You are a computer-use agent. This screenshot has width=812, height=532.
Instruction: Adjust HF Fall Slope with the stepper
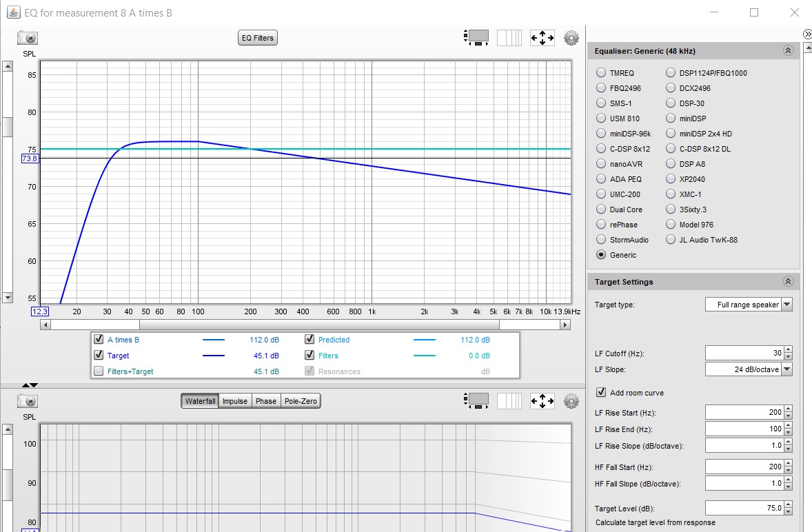click(788, 483)
